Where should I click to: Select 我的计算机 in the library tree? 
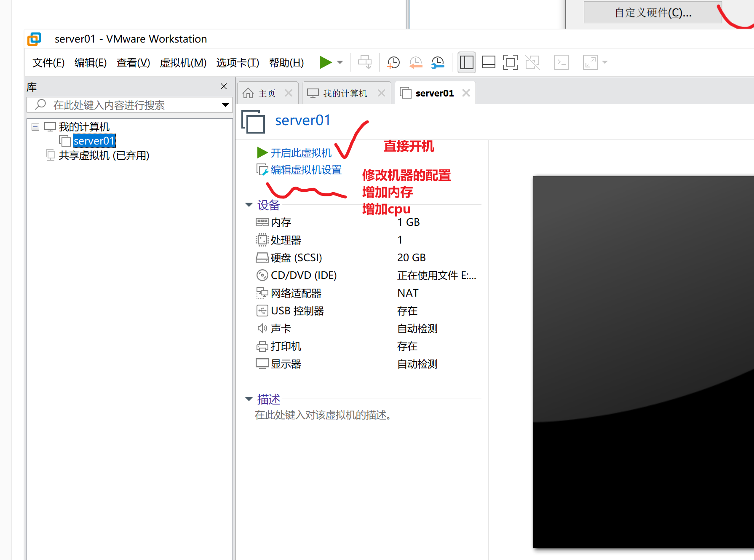(x=84, y=127)
